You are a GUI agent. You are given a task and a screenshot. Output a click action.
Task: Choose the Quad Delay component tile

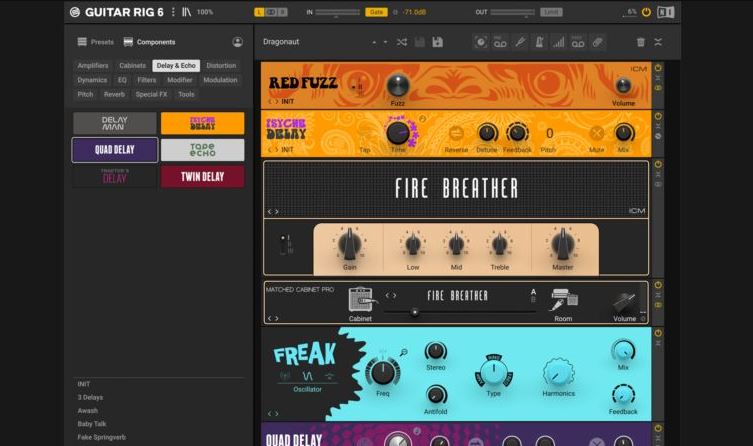115,150
